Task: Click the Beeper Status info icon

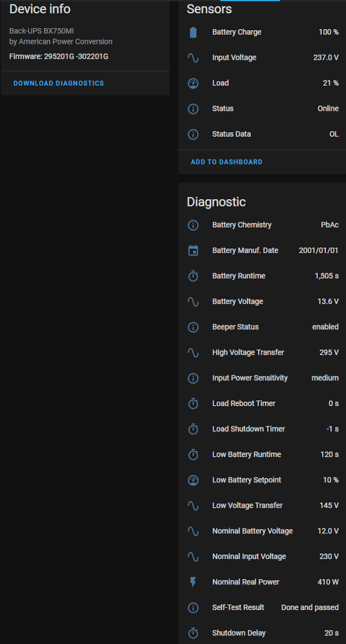Action: [193, 327]
